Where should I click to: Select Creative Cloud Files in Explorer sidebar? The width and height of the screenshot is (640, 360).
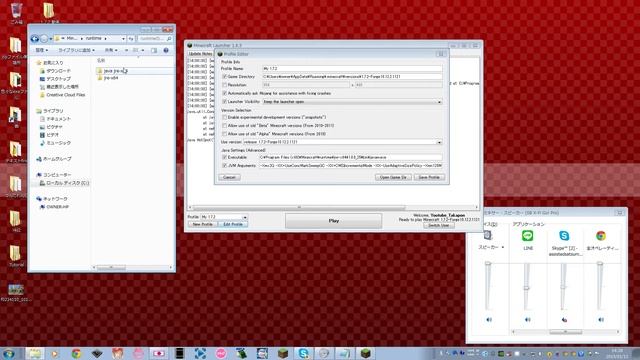click(62, 95)
